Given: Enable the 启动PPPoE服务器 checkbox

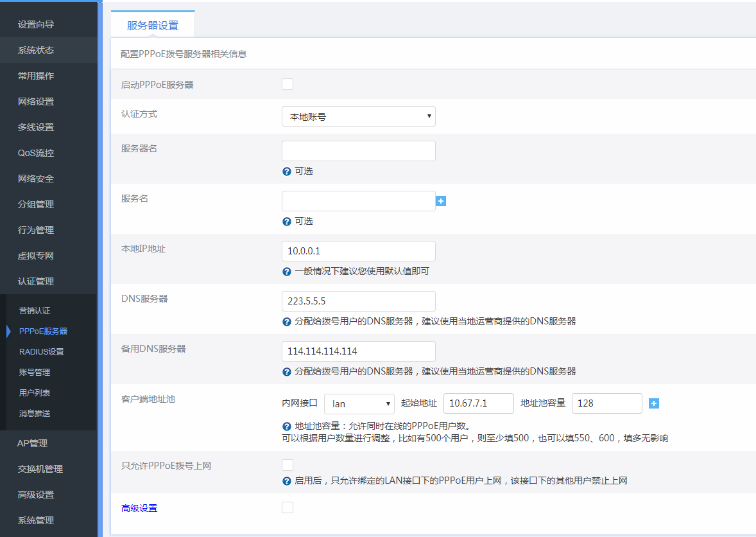Looking at the screenshot, I should click(x=288, y=84).
